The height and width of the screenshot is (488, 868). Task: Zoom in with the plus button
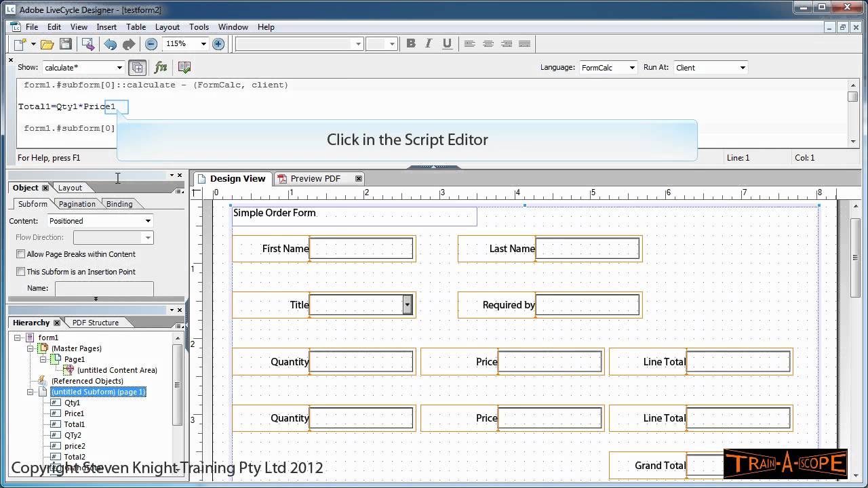218,44
